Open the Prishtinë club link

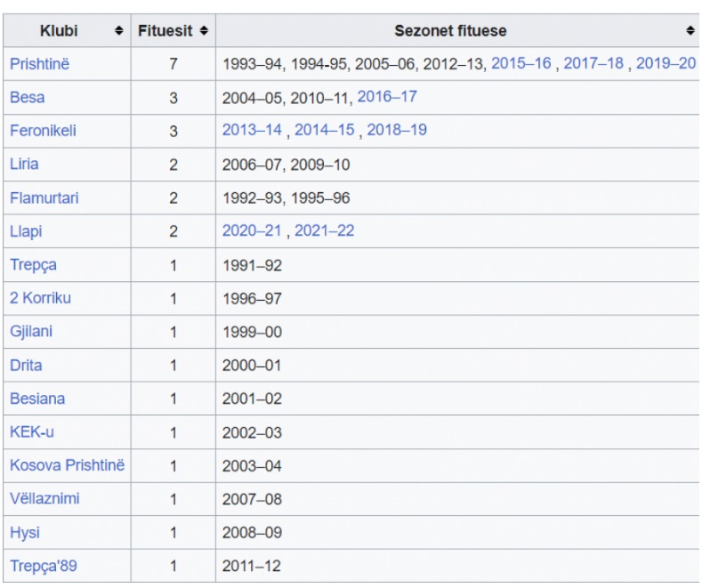(39, 64)
